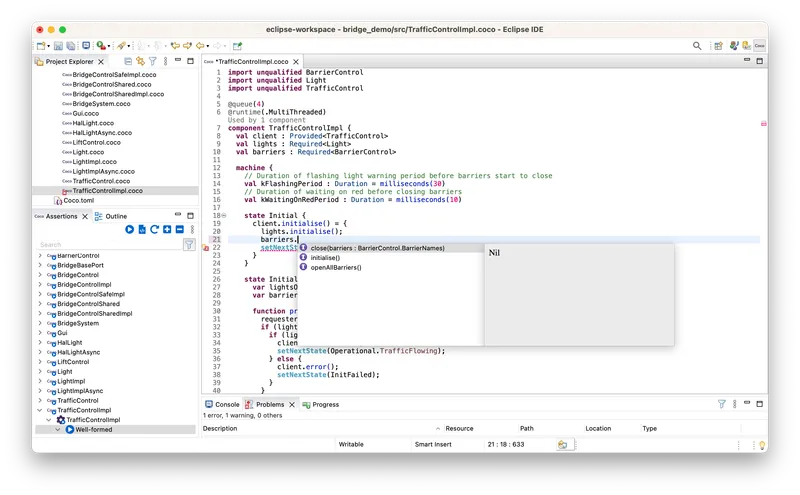Collapse the TrafficControlImpl assertions node
The image size is (800, 495).
click(x=40, y=410)
